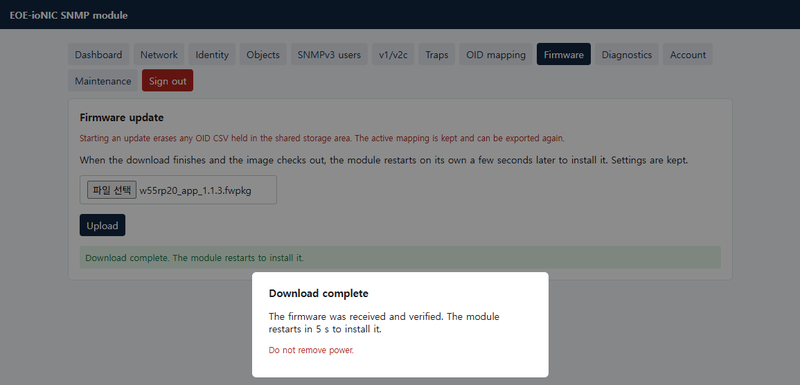Go to the Diagnostics tab

pyautogui.click(x=627, y=55)
